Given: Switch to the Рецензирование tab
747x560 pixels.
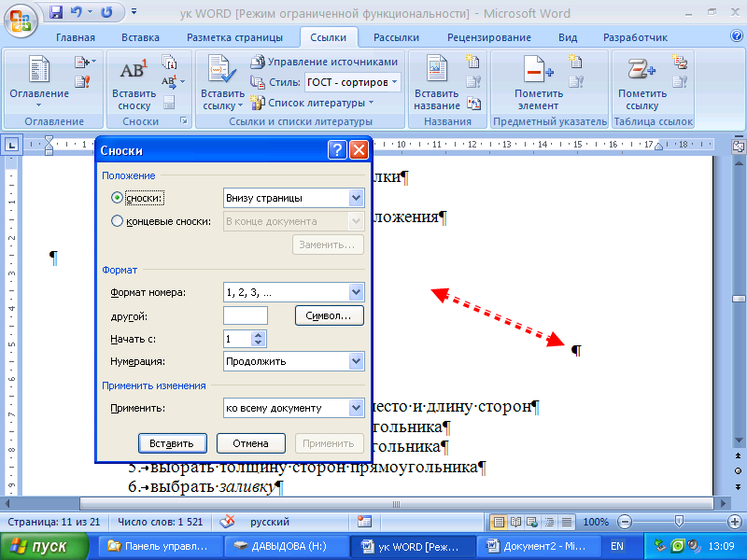Looking at the screenshot, I should pos(488,37).
